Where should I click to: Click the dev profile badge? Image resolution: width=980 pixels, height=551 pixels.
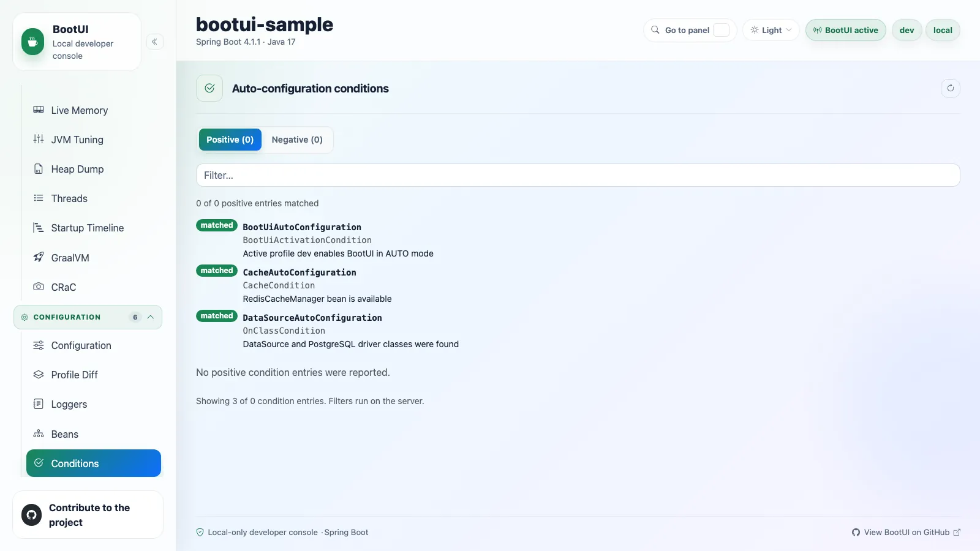pos(907,30)
